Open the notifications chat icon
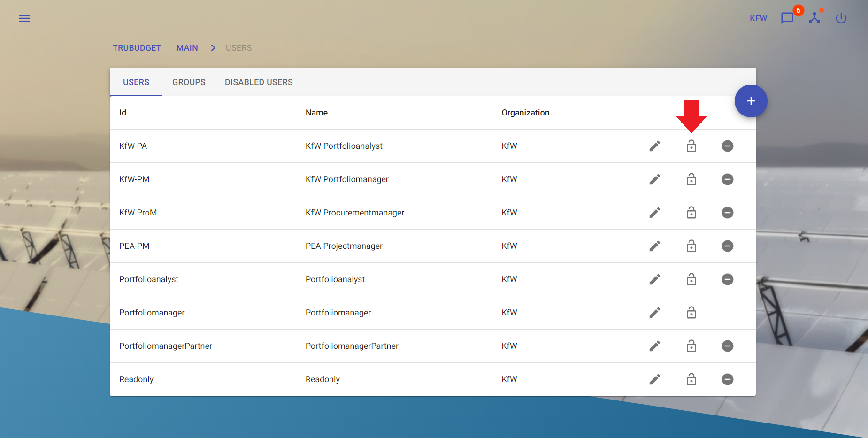This screenshot has width=868, height=438. 787,18
